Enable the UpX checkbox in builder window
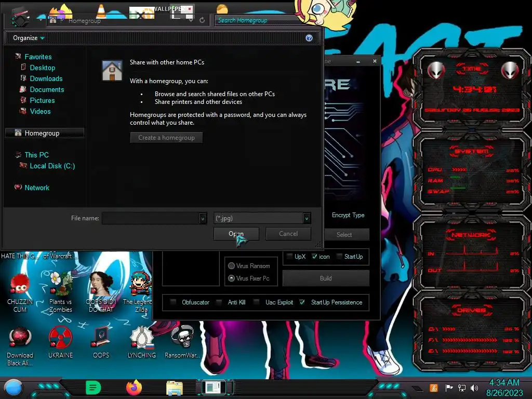532x399 pixels. pos(289,257)
